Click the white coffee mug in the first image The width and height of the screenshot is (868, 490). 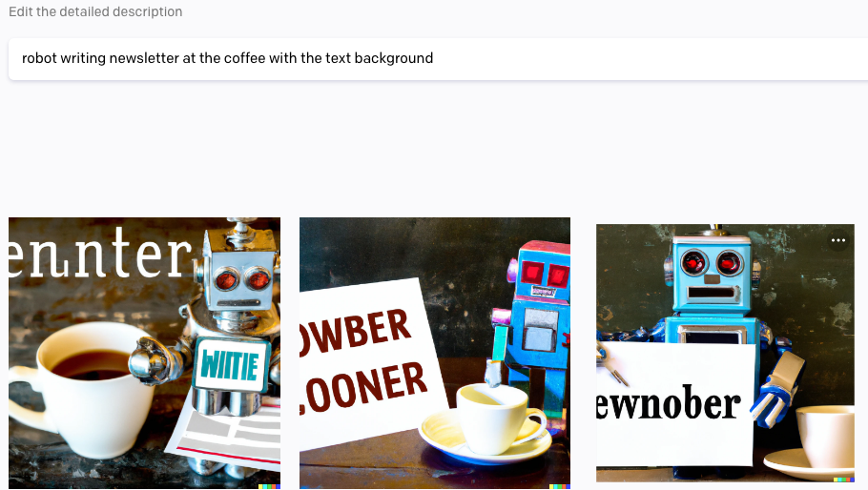83,388
